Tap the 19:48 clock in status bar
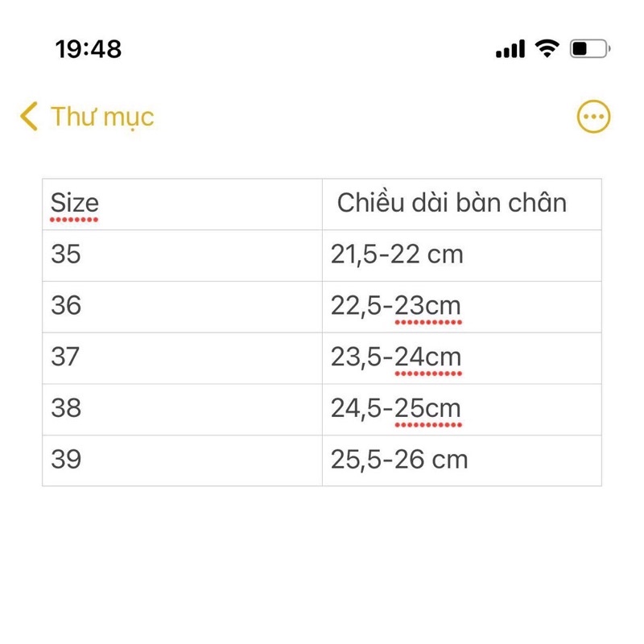Image resolution: width=644 pixels, height=644 pixels. (x=89, y=49)
